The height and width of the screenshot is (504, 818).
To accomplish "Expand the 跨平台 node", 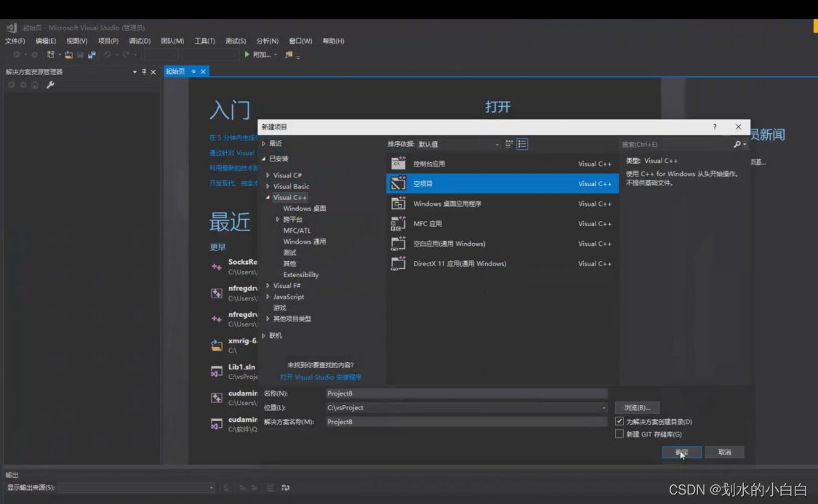I will pyautogui.click(x=278, y=219).
